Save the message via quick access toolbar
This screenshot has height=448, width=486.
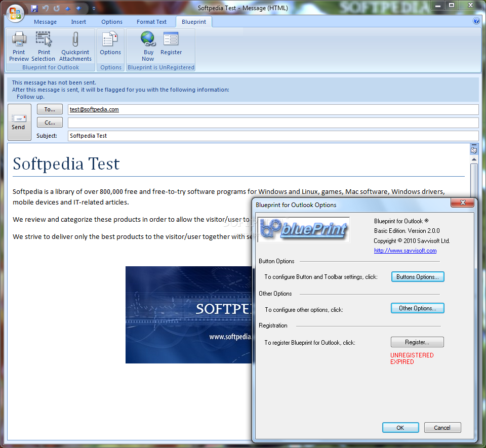(x=34, y=9)
